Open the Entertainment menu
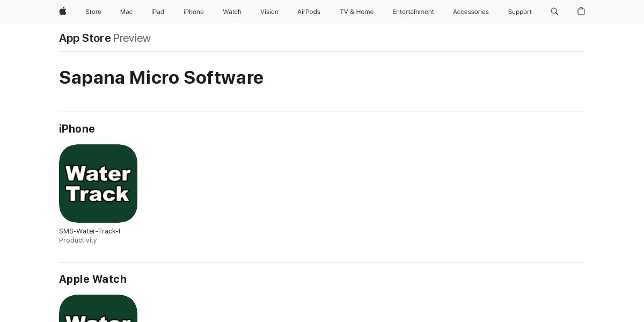The height and width of the screenshot is (322, 644). (413, 12)
